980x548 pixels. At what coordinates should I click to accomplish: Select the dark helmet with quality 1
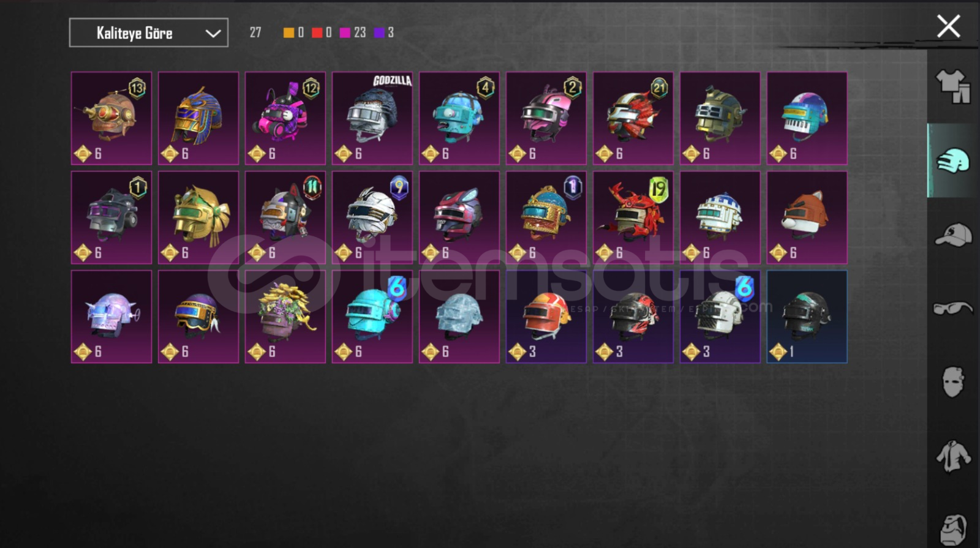tap(807, 317)
